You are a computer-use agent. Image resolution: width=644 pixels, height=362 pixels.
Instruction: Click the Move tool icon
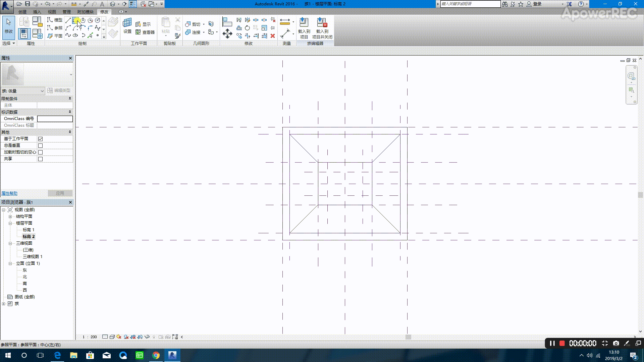(x=227, y=33)
